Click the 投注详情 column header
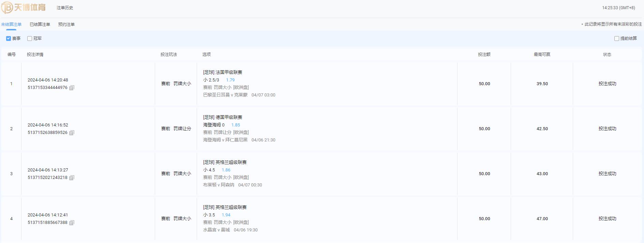Viewport: 644px width, 243px height. (x=35, y=55)
